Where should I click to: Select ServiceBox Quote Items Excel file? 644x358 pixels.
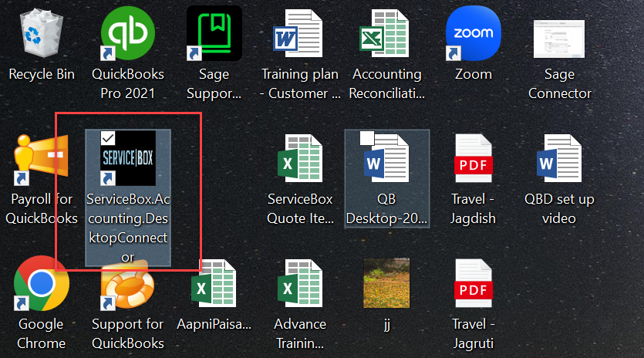click(x=300, y=158)
